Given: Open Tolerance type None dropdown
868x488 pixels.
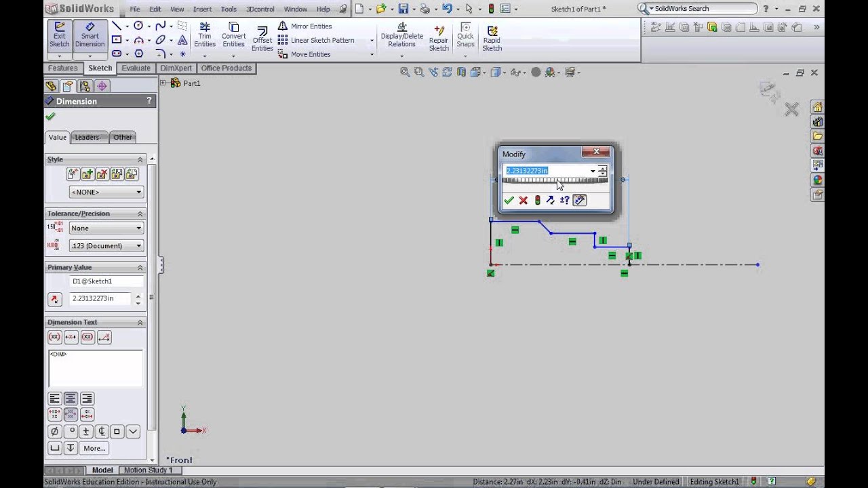Looking at the screenshot, I should (x=106, y=228).
